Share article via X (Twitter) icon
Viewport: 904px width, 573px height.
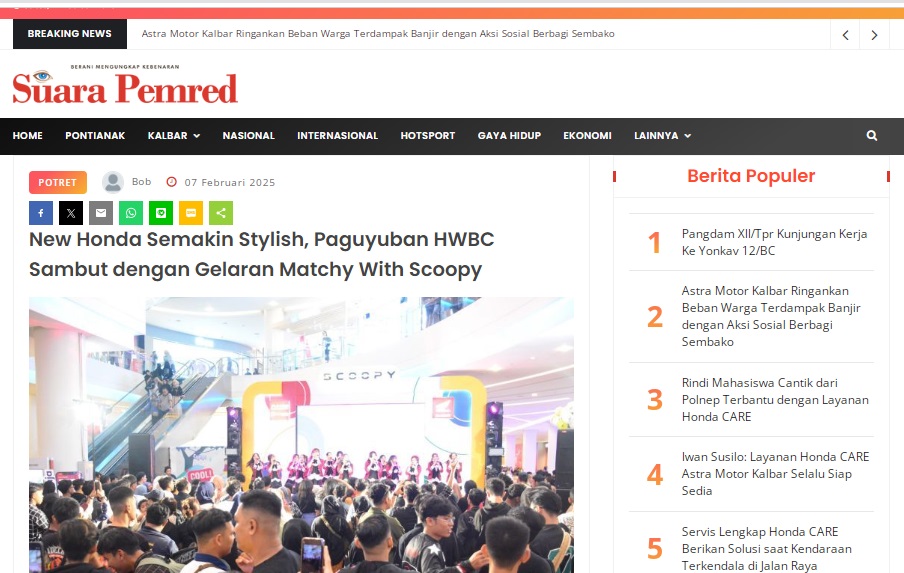pos(71,213)
